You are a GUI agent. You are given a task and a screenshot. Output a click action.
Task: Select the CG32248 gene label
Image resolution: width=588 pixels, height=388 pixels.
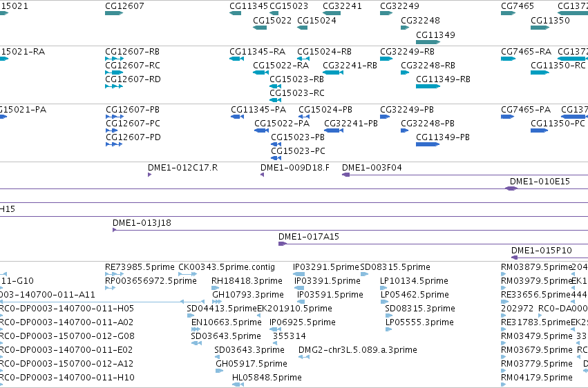tap(420, 21)
